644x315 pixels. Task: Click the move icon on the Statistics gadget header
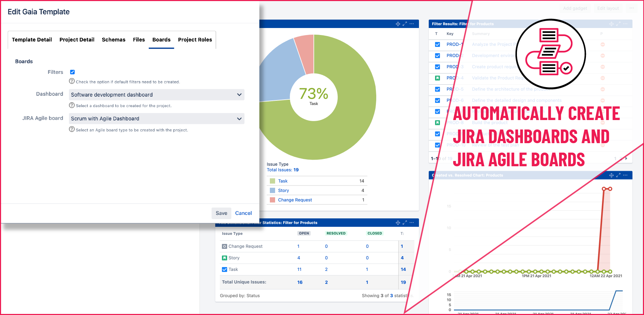[x=398, y=223]
